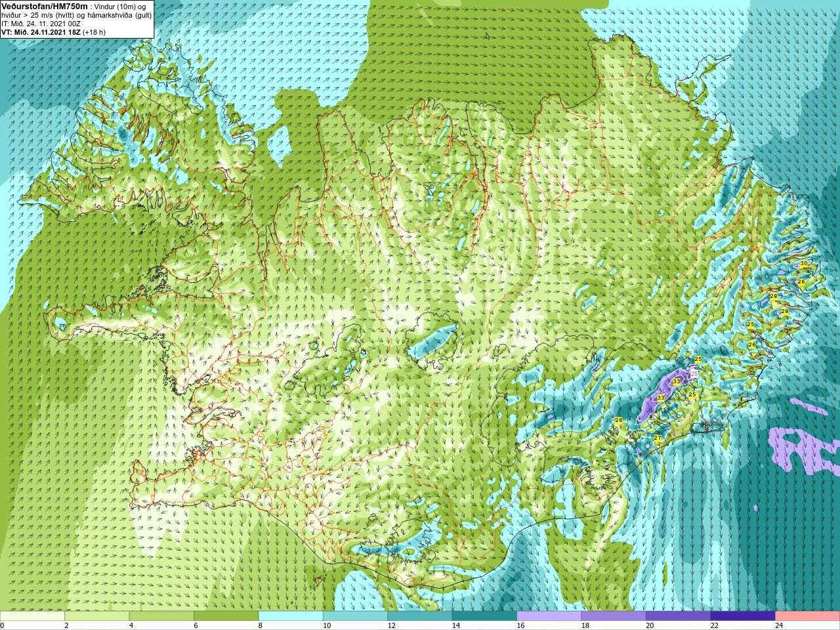Click the 6–8 m/s darker green swatch
840x630 pixels.
226,616
